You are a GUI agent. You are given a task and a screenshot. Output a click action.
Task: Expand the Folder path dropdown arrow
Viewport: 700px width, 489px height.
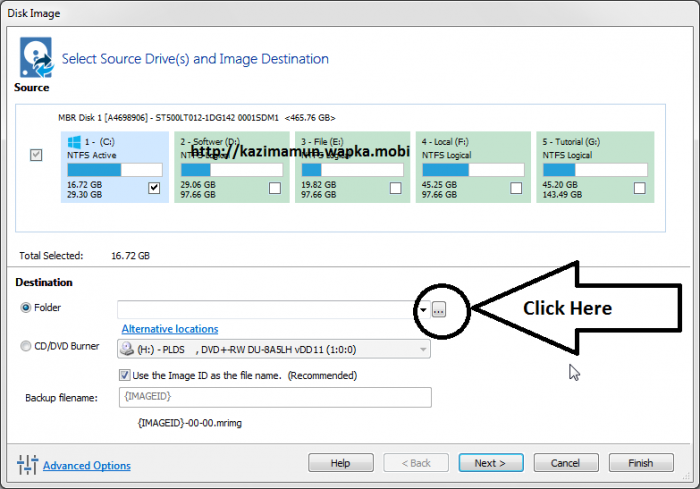(423, 309)
